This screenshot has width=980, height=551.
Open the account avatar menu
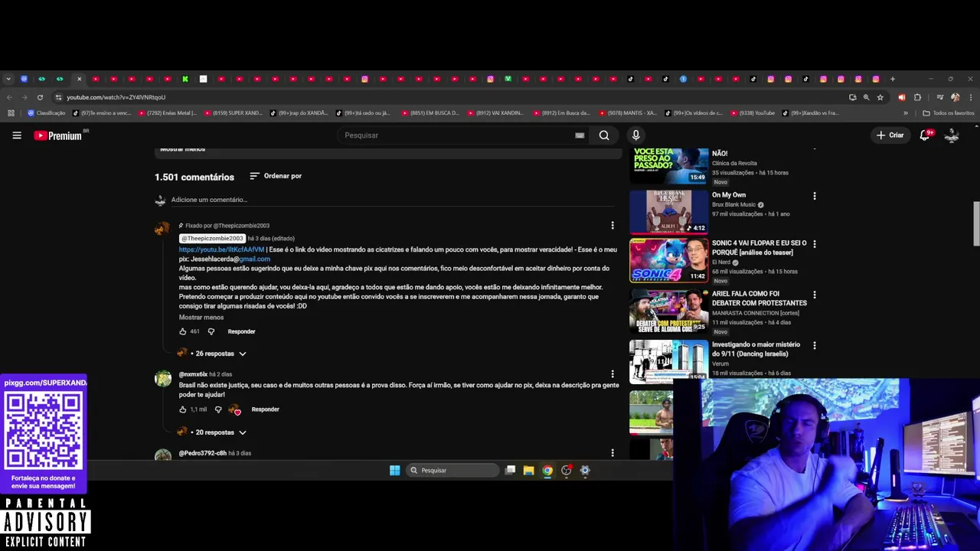(952, 135)
